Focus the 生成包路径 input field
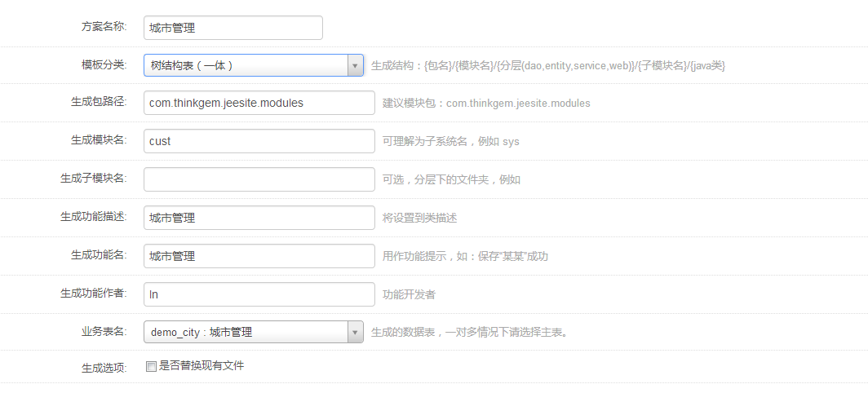The width and height of the screenshot is (868, 393). click(x=259, y=103)
